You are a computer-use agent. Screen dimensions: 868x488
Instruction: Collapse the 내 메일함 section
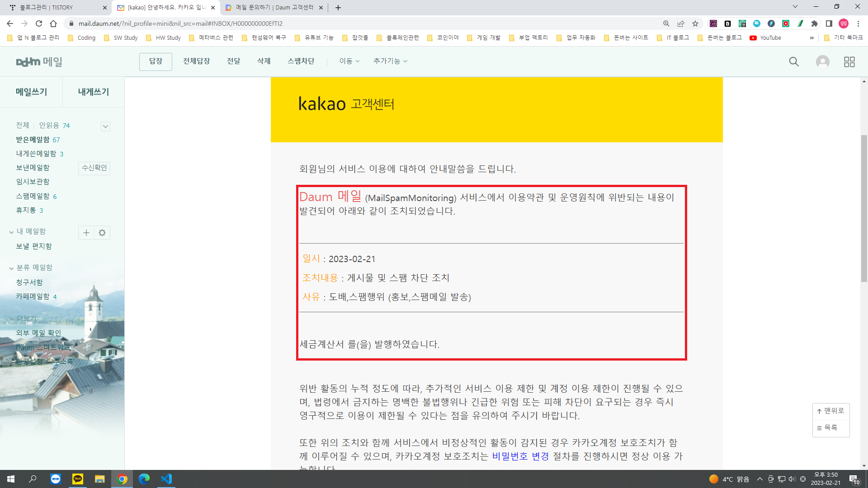point(11,232)
